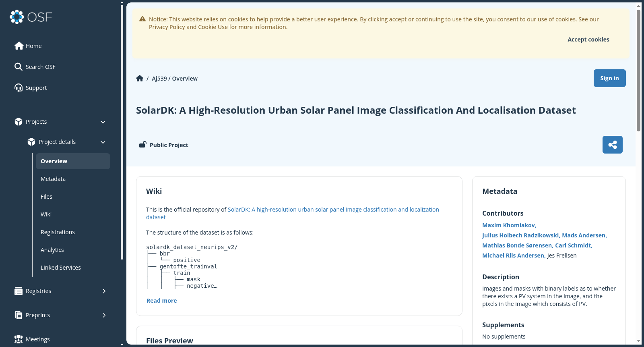Select the Overview menu item

point(73,161)
